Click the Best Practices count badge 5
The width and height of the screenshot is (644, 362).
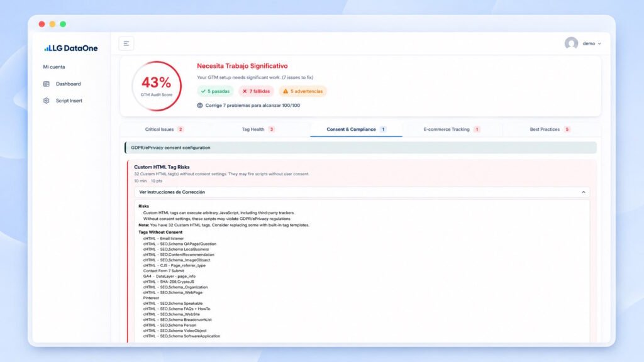(567, 129)
